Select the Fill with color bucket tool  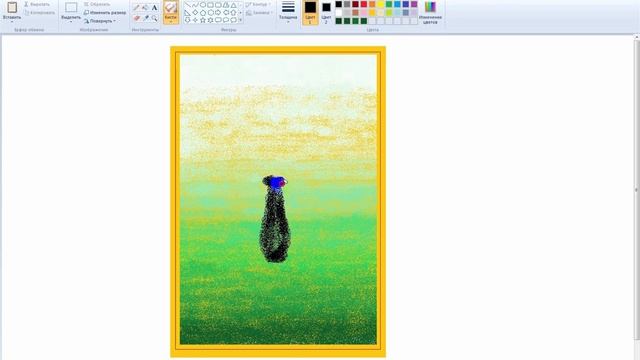(x=145, y=7)
